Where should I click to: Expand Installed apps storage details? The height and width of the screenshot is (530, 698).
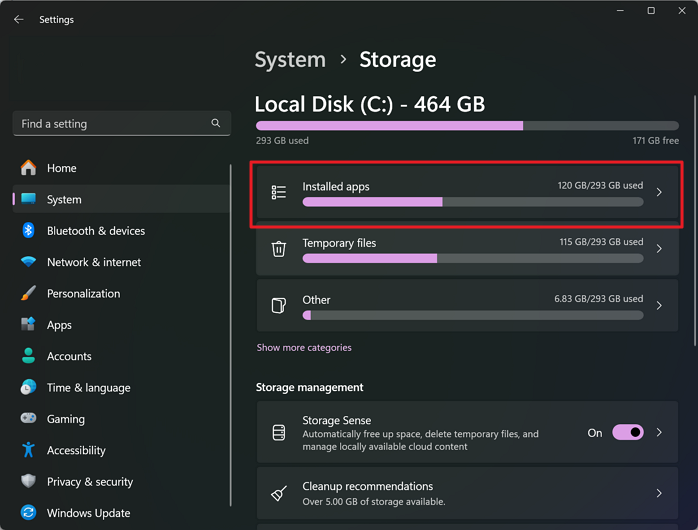pyautogui.click(x=659, y=192)
